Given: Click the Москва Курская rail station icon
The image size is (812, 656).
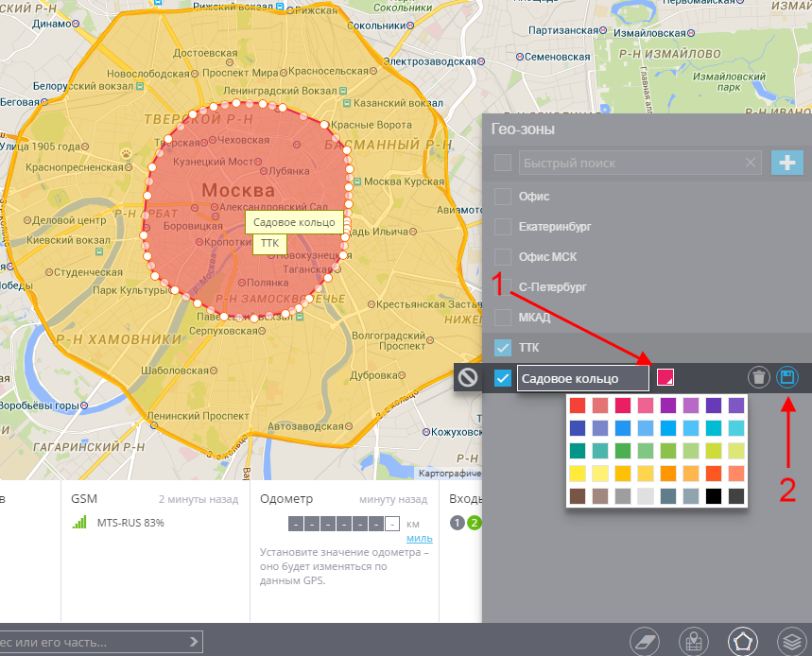Looking at the screenshot, I should coord(357,181).
